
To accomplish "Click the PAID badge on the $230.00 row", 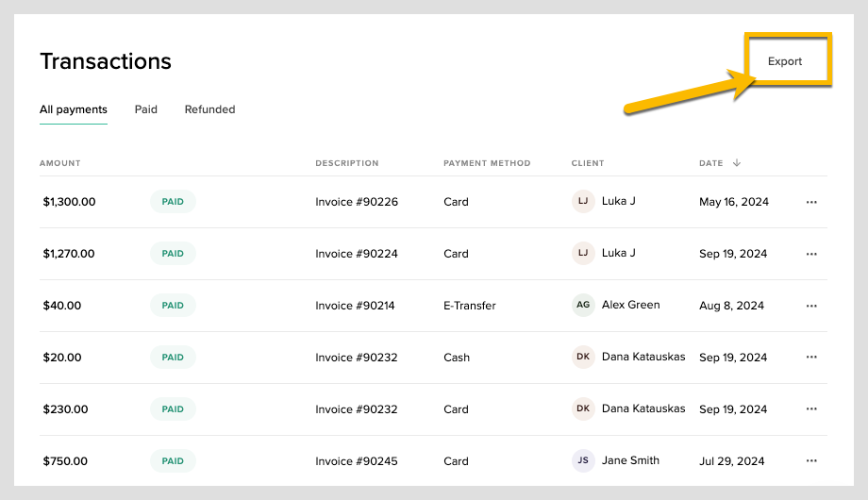I will (173, 409).
